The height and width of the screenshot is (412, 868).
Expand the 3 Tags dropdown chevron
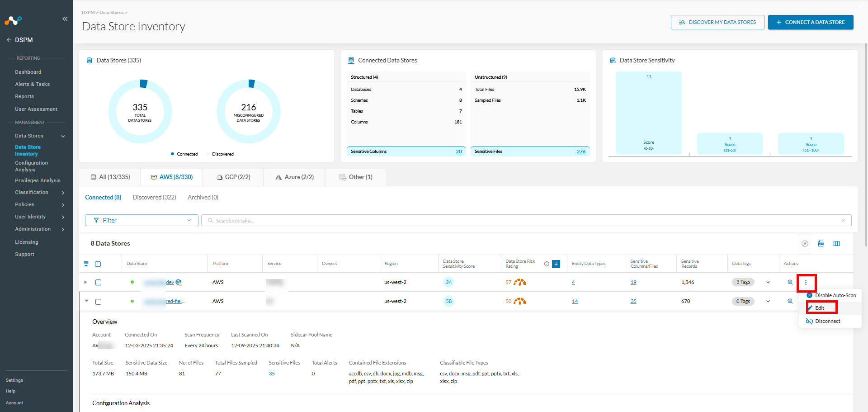pyautogui.click(x=768, y=283)
